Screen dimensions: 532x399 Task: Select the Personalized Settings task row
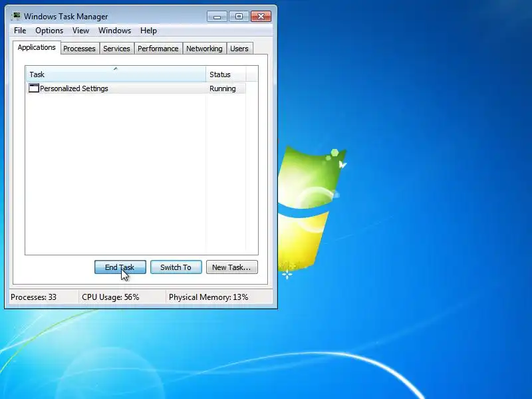coord(136,88)
